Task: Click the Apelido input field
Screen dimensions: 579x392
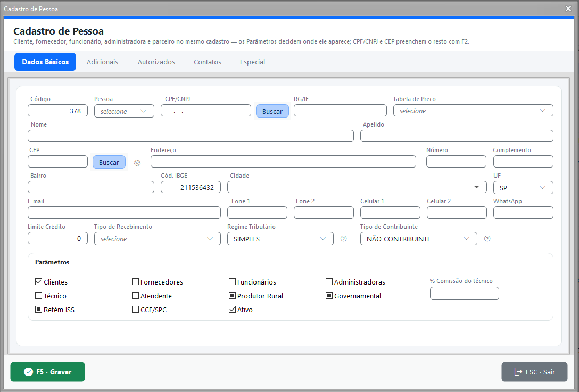Action: click(457, 136)
